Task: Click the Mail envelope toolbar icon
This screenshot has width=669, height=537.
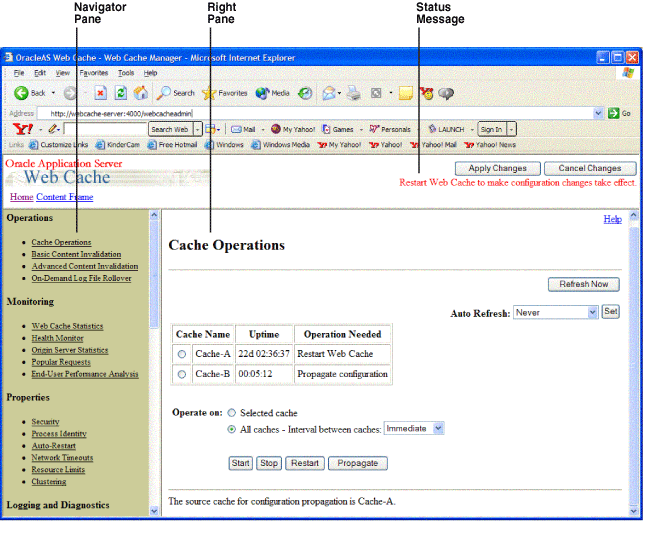Action: pyautogui.click(x=329, y=93)
